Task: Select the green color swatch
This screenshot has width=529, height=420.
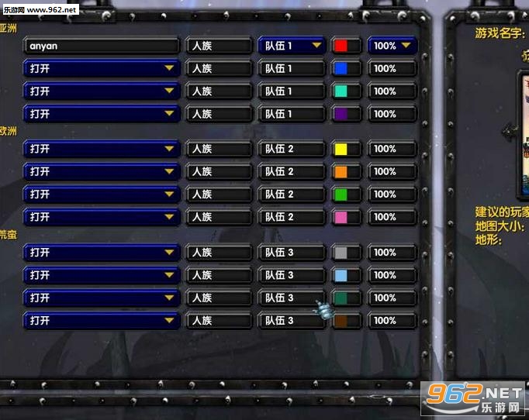Action: click(x=341, y=194)
